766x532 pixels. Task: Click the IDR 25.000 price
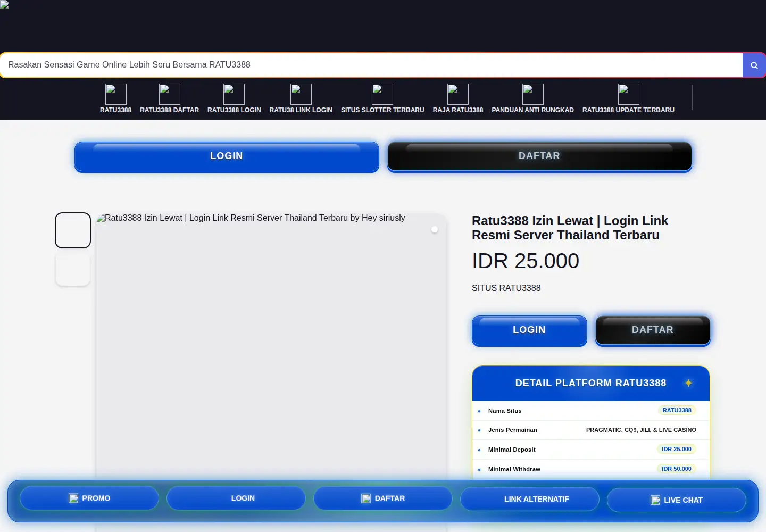coord(526,261)
